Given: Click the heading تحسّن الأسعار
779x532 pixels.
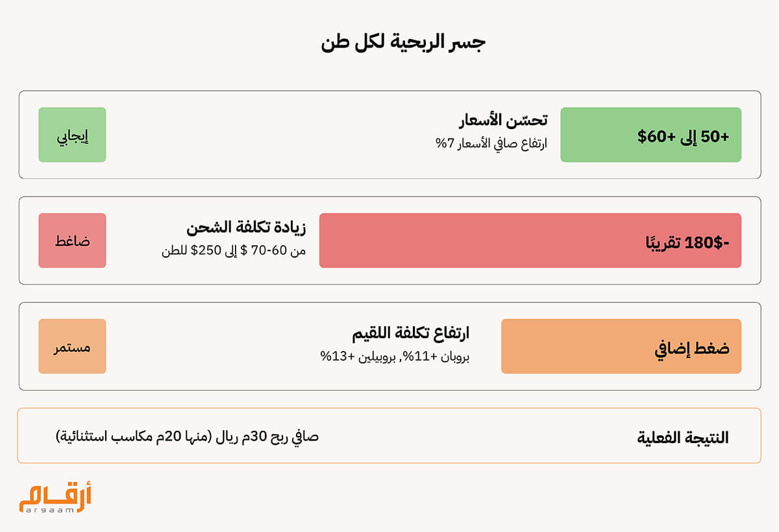Looking at the screenshot, I should click(x=503, y=120).
